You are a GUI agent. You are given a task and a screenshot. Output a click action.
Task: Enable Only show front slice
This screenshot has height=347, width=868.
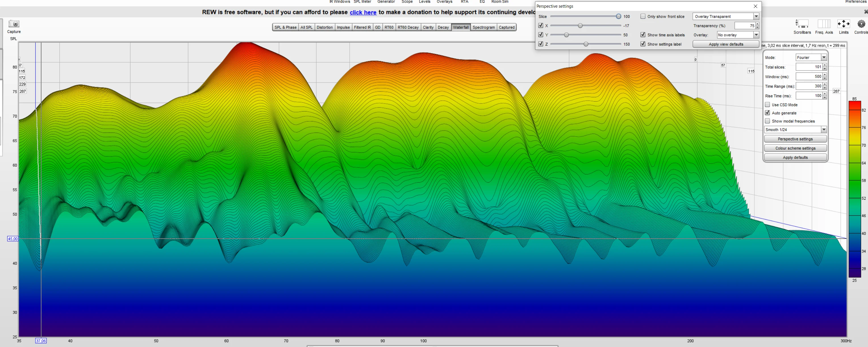coord(643,16)
